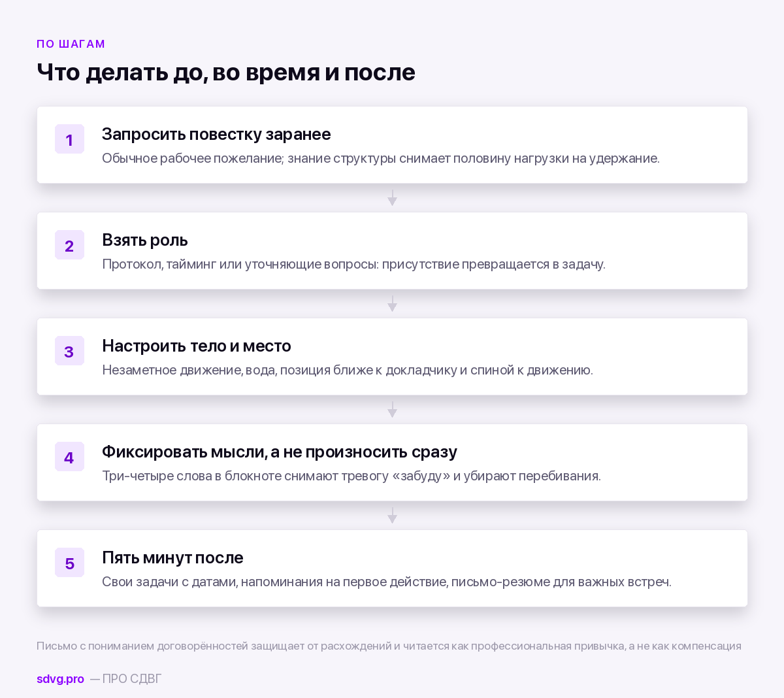
Task: Click the «— ПРО СДВГ» footer text
Action: tap(125, 679)
